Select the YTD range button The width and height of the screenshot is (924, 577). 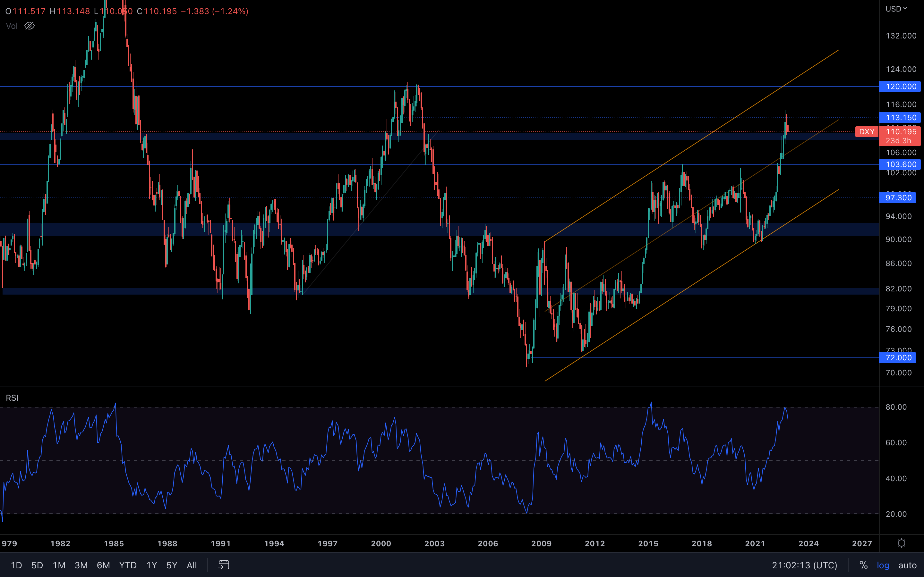(127, 565)
